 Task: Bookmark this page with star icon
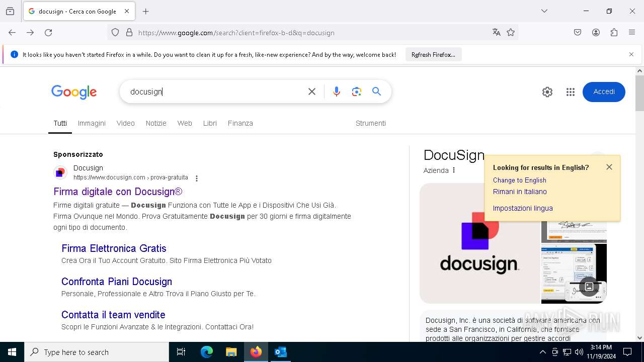[x=511, y=33]
